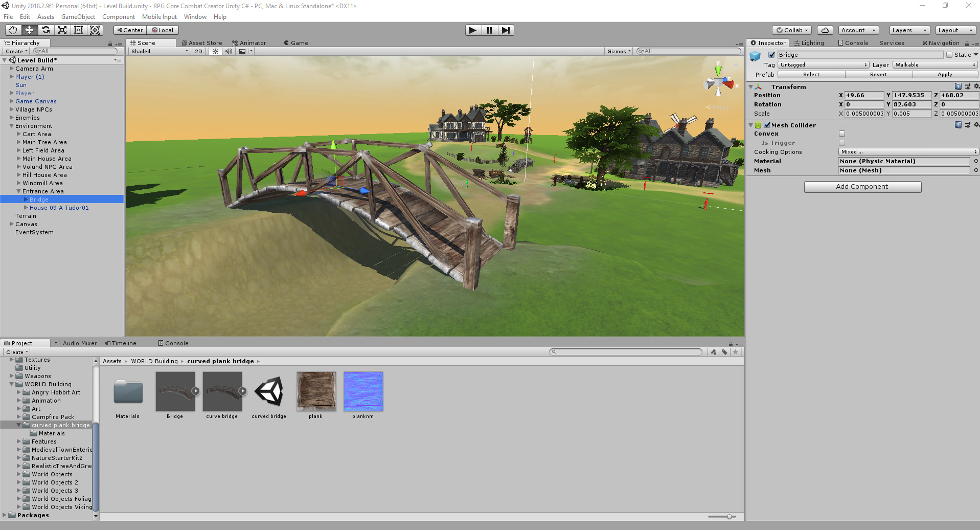Toggle scene audio button
This screenshot has height=530, width=980.
[x=229, y=51]
